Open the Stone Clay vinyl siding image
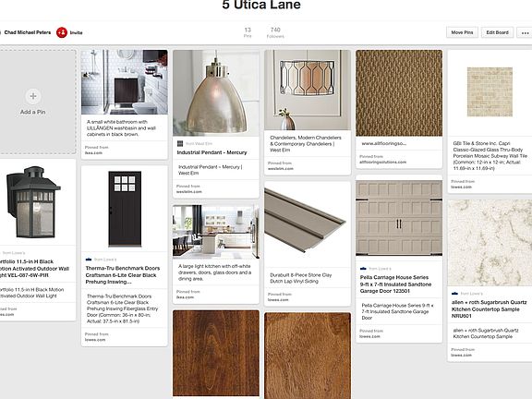The width and height of the screenshot is (532, 399). click(308, 224)
